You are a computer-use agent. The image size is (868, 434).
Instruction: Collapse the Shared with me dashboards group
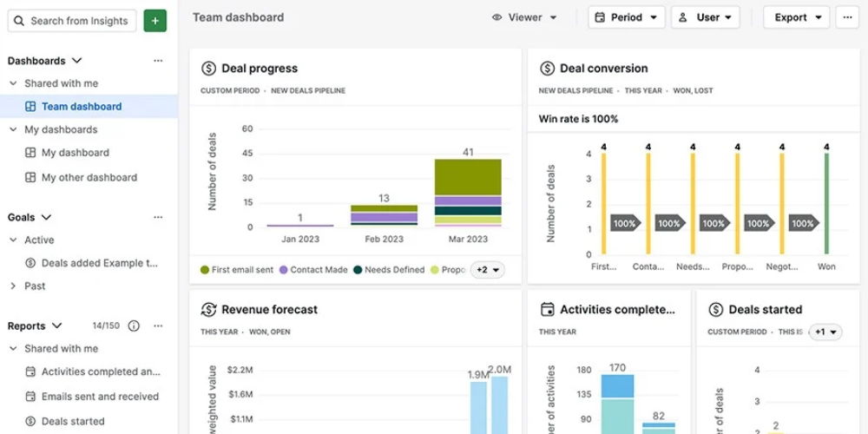click(x=14, y=84)
